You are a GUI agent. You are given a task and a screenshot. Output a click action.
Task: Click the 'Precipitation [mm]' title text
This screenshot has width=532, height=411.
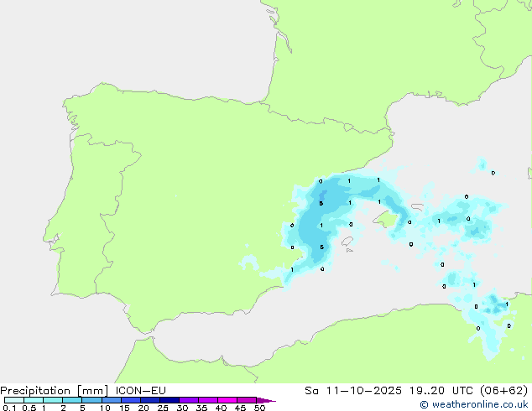click(55, 391)
